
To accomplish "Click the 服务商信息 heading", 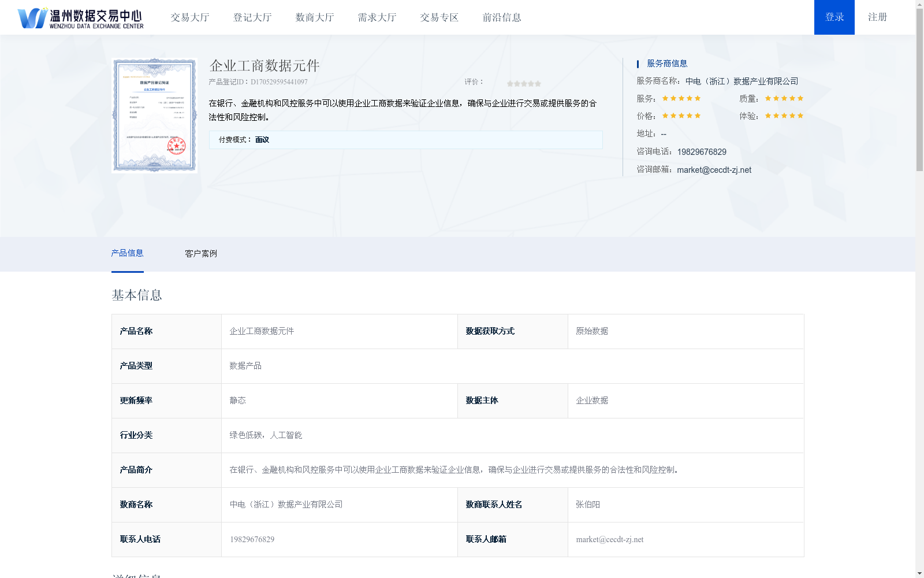I will point(667,64).
